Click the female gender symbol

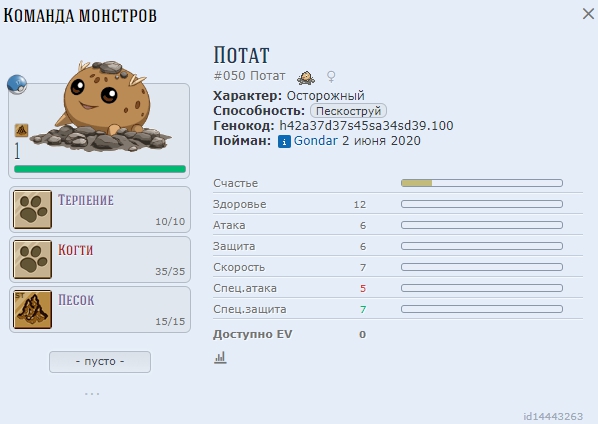[x=331, y=77]
